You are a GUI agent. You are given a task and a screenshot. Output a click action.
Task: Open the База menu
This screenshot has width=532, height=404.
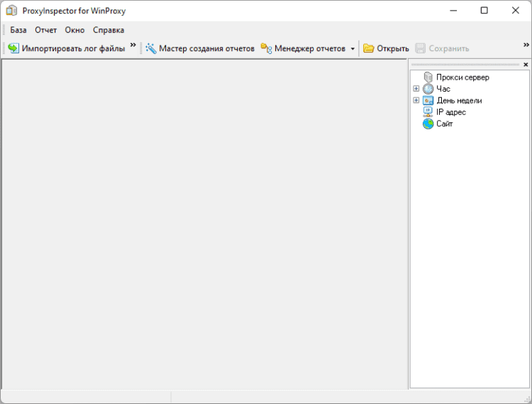pyautogui.click(x=18, y=30)
